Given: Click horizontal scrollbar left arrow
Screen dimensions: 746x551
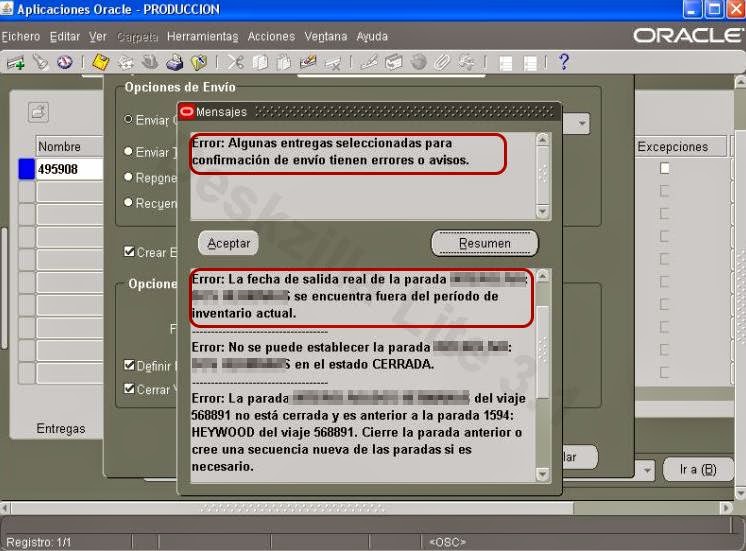Looking at the screenshot, I should point(5,508).
